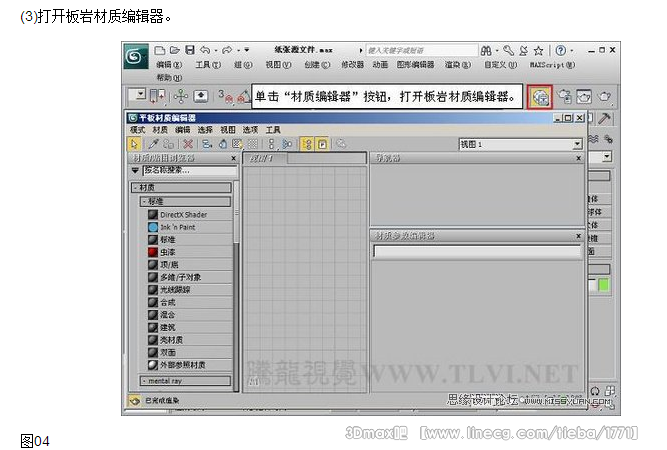The image size is (667, 450).
Task: Open Help with the question mark icon
Action: pyautogui.click(x=561, y=51)
